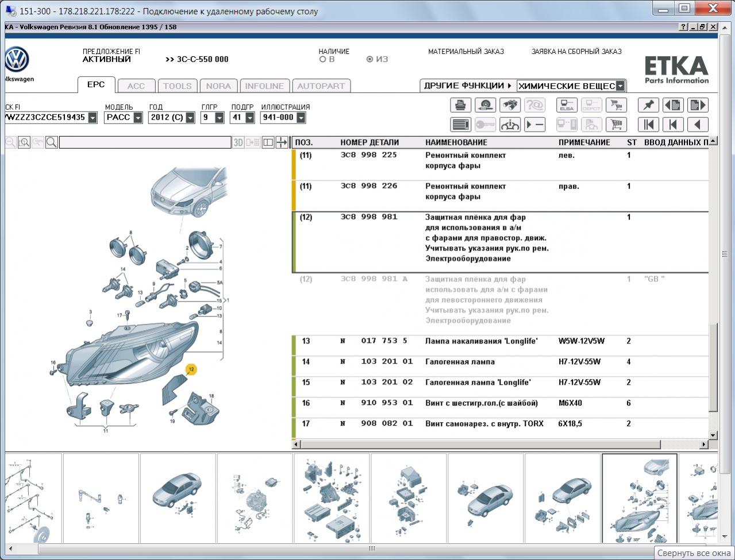
Task: Select the 'ИЗ' availability radio button
Action: coord(370,59)
